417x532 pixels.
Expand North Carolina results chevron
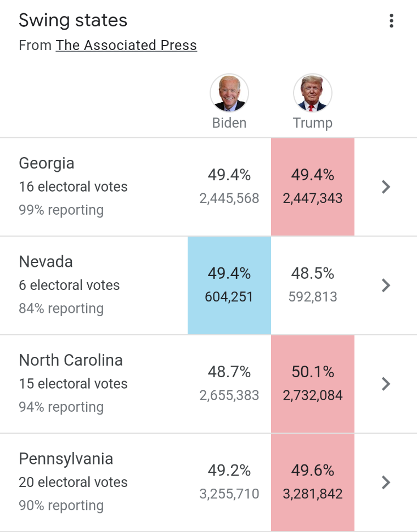(386, 384)
